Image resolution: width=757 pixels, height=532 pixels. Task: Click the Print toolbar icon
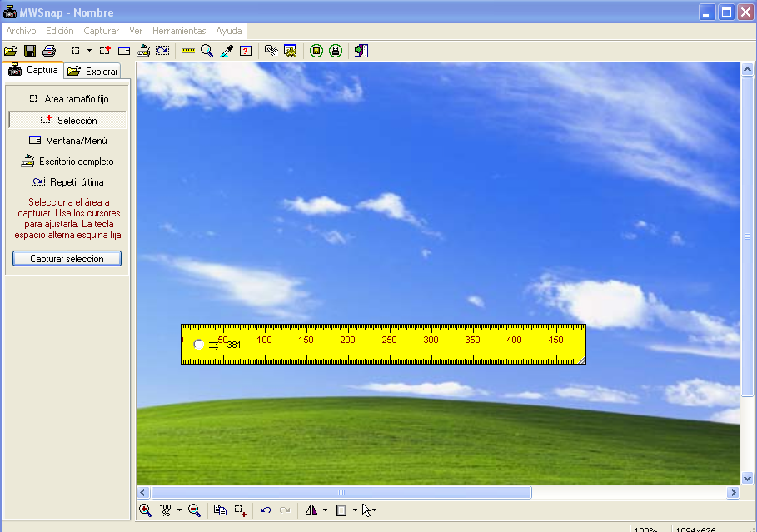49,51
